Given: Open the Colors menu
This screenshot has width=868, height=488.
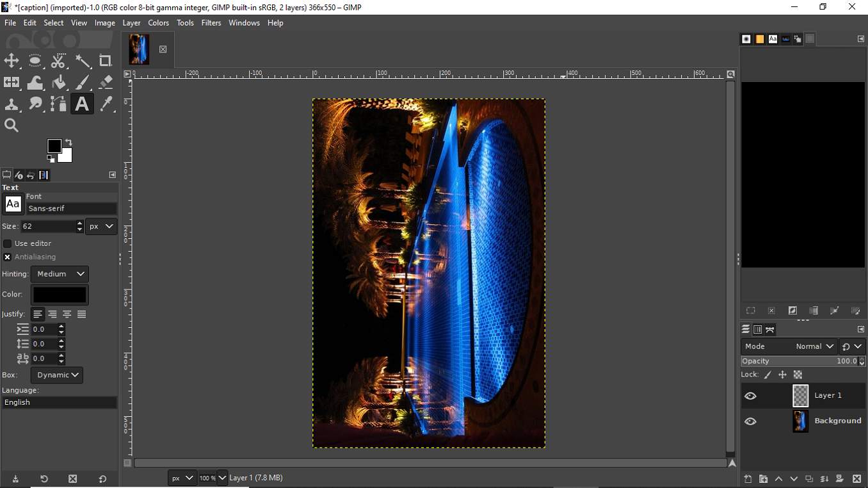Looking at the screenshot, I should (x=158, y=23).
